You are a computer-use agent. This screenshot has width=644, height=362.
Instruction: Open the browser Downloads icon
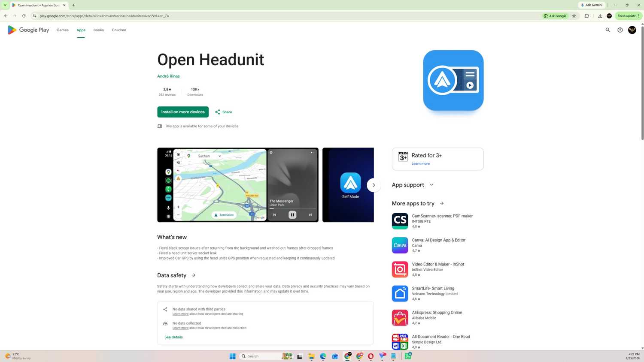[x=600, y=16]
